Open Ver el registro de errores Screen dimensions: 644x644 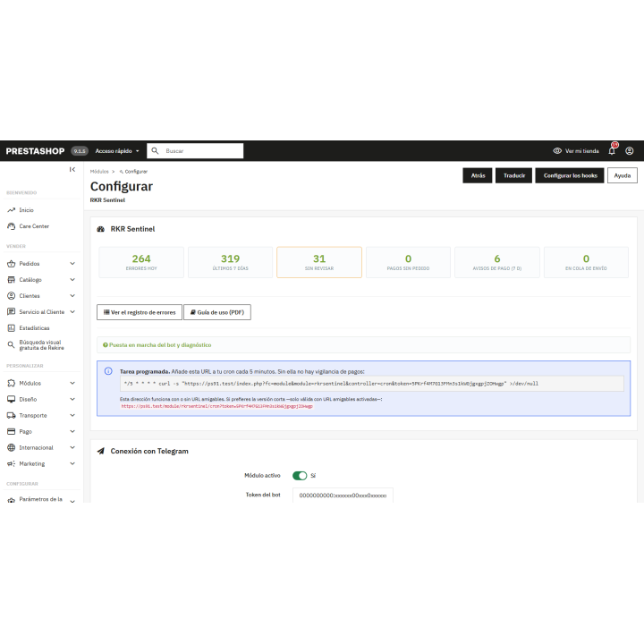pos(140,312)
